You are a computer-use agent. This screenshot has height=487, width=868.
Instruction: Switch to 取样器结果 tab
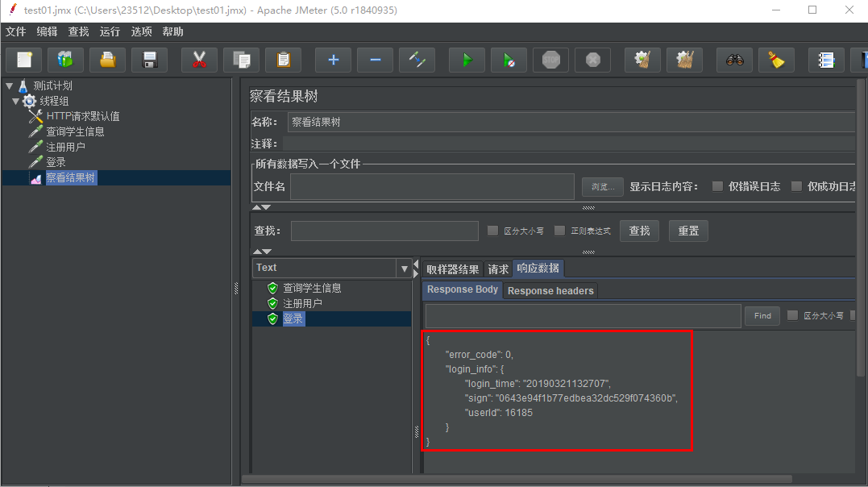tap(452, 269)
